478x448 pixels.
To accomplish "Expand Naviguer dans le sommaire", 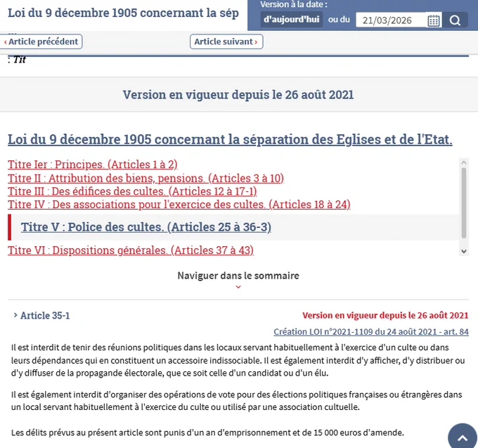I will [238, 276].
